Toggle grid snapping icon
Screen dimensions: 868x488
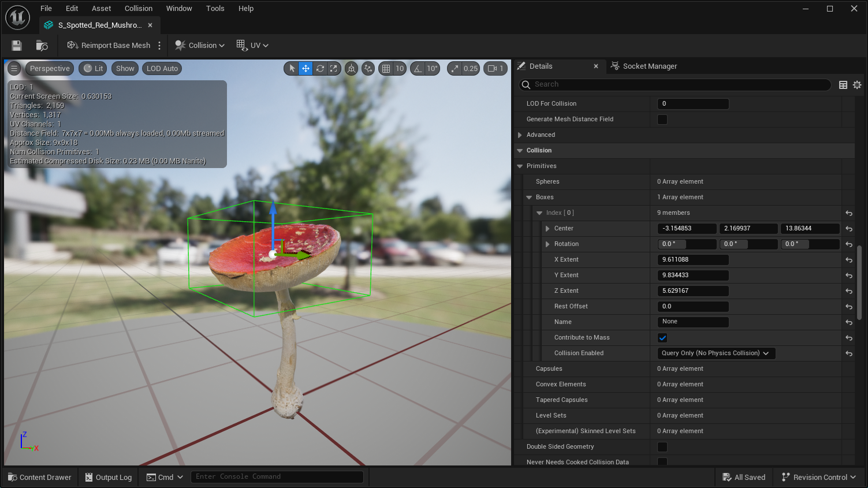386,68
